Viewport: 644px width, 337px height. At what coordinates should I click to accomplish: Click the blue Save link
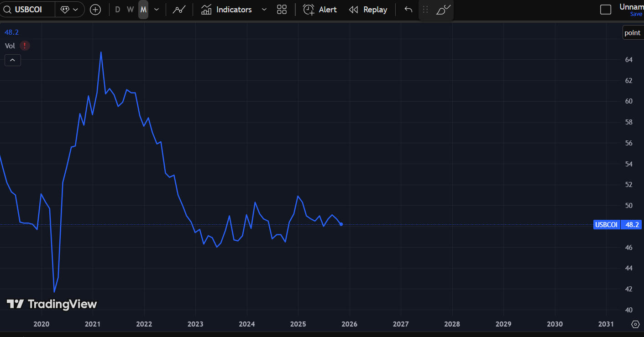click(x=636, y=14)
